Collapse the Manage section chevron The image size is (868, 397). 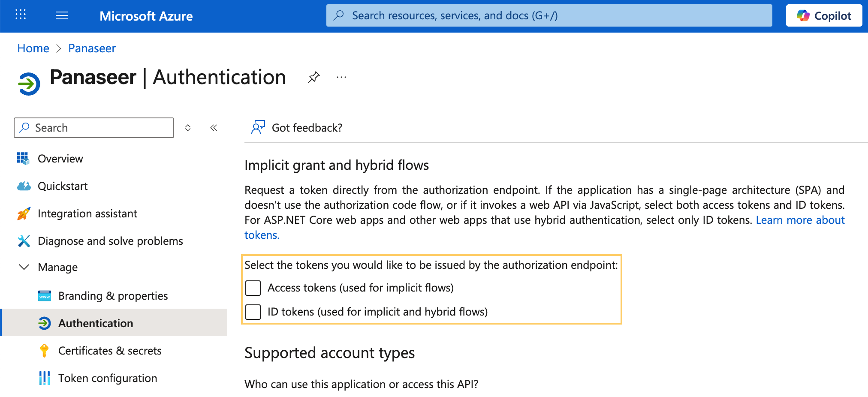coord(24,267)
